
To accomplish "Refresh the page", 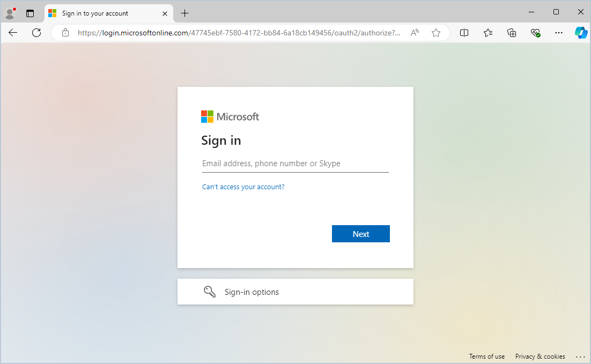I will click(36, 33).
